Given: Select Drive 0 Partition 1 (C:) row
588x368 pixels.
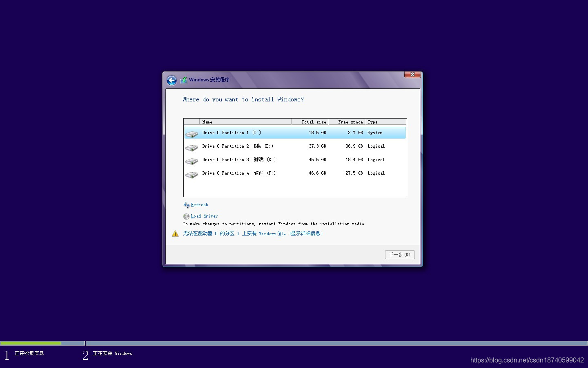Looking at the screenshot, I should click(x=295, y=133).
